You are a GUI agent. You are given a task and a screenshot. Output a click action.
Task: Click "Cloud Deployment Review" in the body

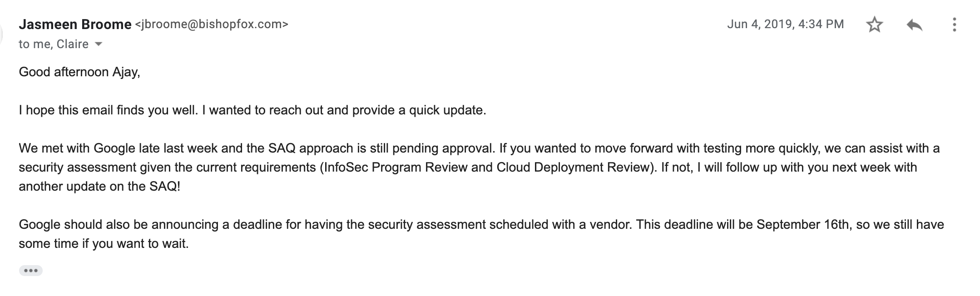coord(574,168)
